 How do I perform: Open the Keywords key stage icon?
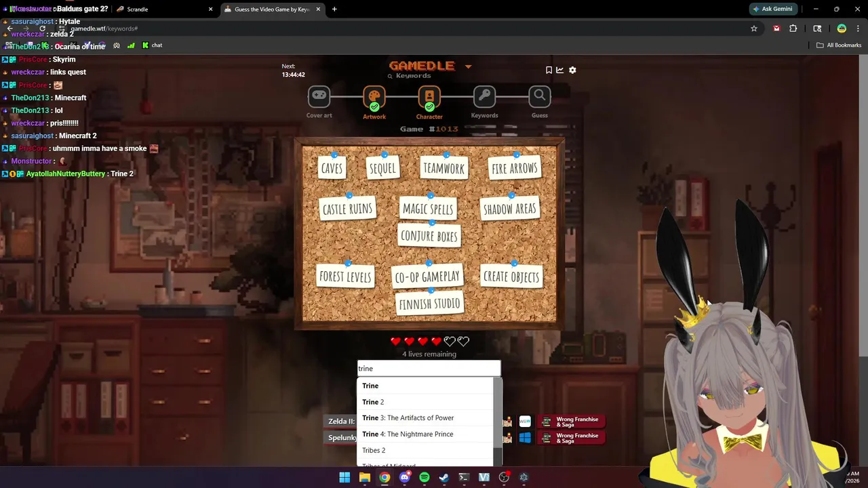point(484,97)
